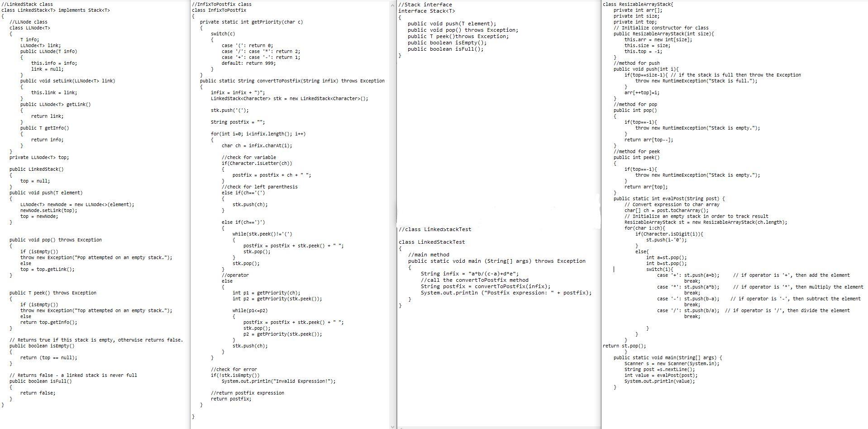868x429 pixels.
Task: Click the isEmpty method comment line
Action: point(95,340)
